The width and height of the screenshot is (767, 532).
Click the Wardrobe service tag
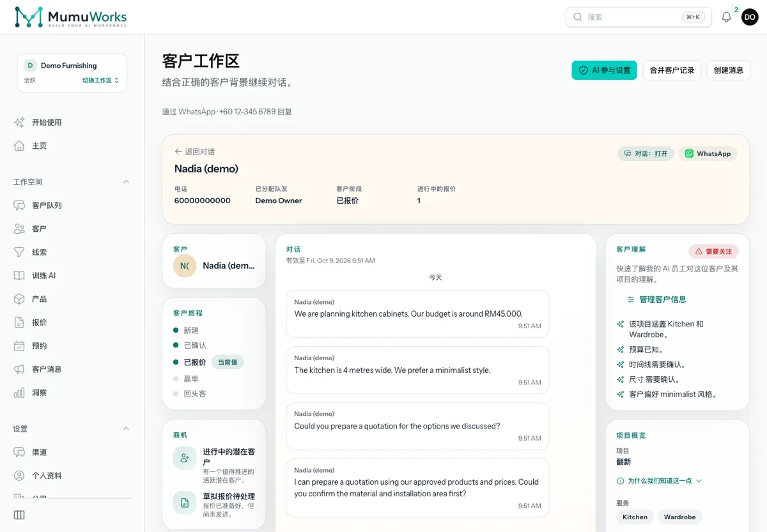pyautogui.click(x=679, y=517)
